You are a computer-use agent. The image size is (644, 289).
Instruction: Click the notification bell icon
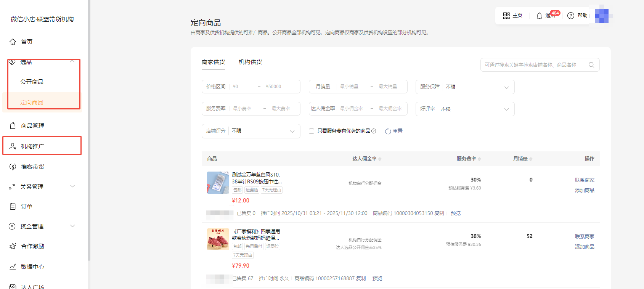click(x=539, y=16)
